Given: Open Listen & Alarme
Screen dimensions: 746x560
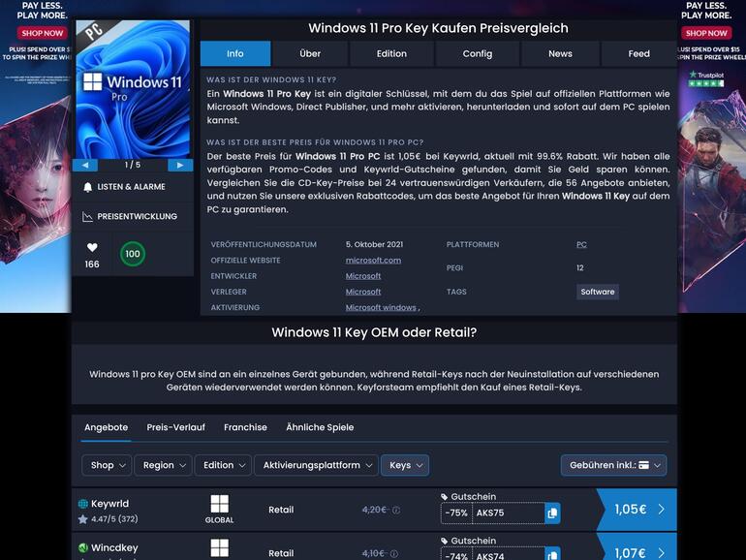Looking at the screenshot, I should pos(133,187).
